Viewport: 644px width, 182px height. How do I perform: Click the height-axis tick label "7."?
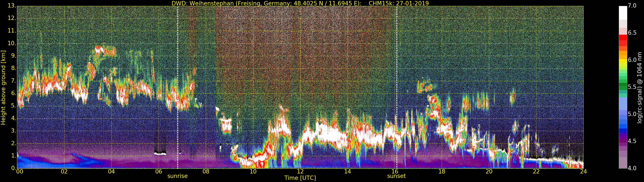click(x=13, y=81)
